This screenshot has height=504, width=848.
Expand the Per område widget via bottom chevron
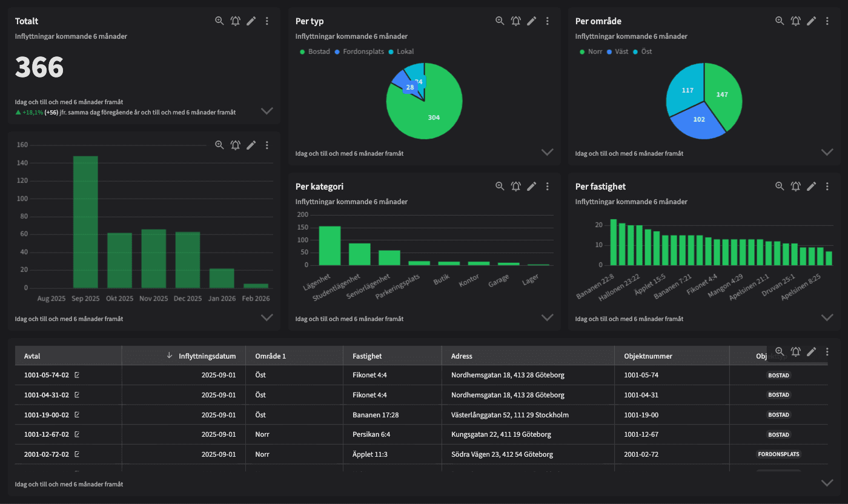tap(827, 152)
